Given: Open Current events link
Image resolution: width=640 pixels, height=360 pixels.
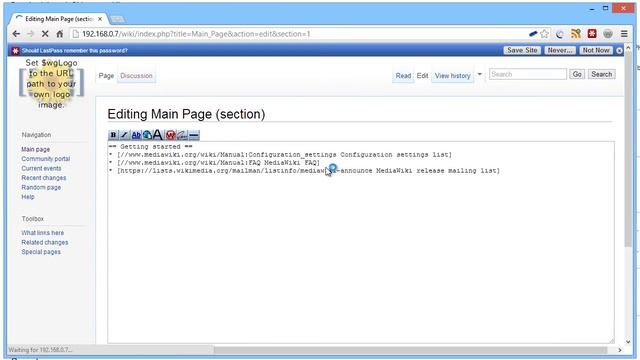Looking at the screenshot, I should coord(41,168).
